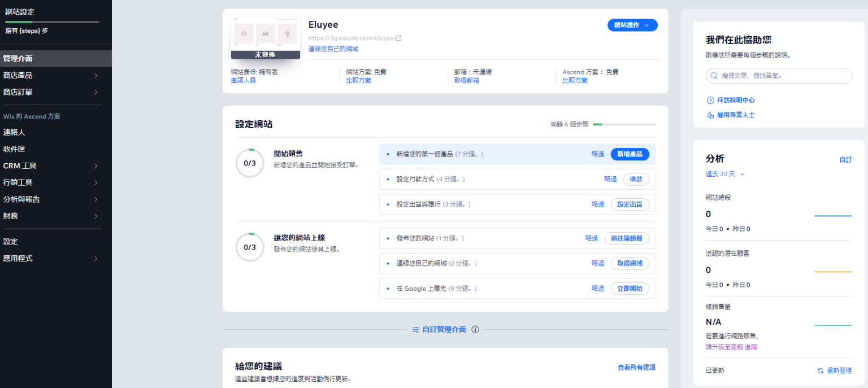Click the 請升級至商務 進階 link
The width and height of the screenshot is (868, 388).
tap(732, 347)
